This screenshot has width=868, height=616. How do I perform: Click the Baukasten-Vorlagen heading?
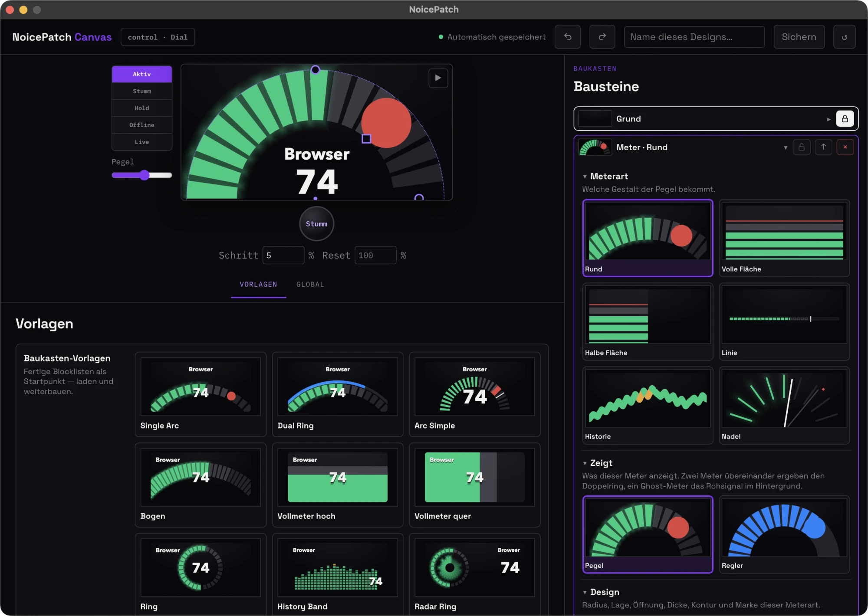click(x=67, y=358)
